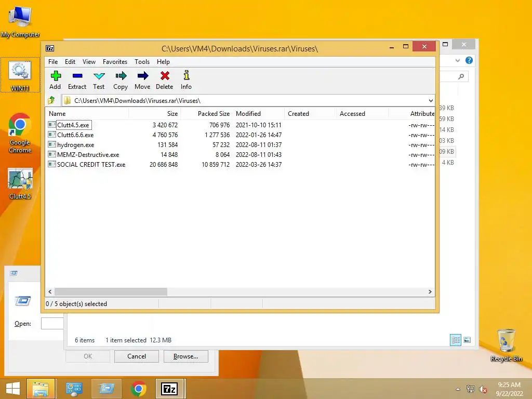Viewport: 532px width, 399px height.
Task: Select the 2022-08-11 01:43 modified date
Action: (x=259, y=155)
